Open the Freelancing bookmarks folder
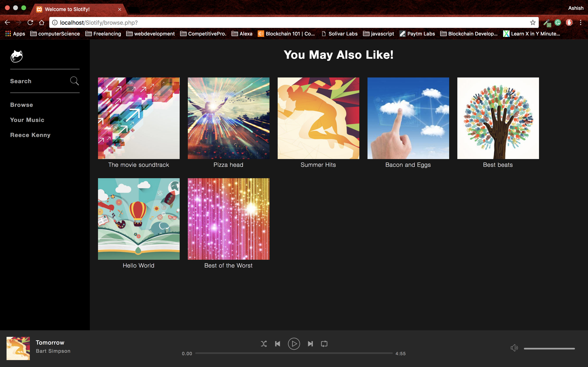This screenshot has height=367, width=588. [x=103, y=34]
